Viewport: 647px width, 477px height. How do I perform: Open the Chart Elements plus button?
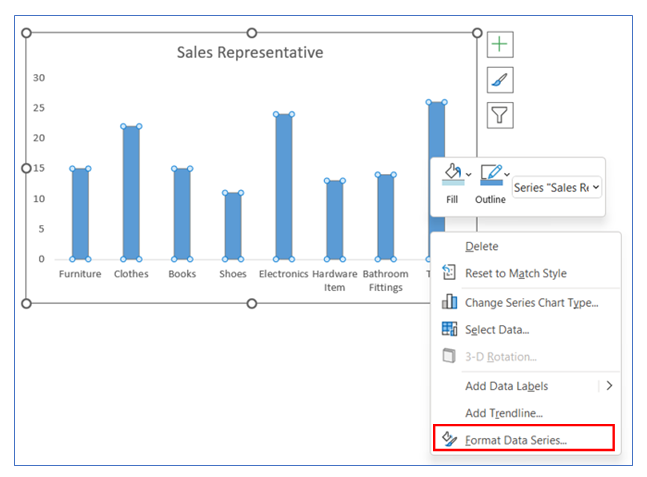tap(500, 44)
